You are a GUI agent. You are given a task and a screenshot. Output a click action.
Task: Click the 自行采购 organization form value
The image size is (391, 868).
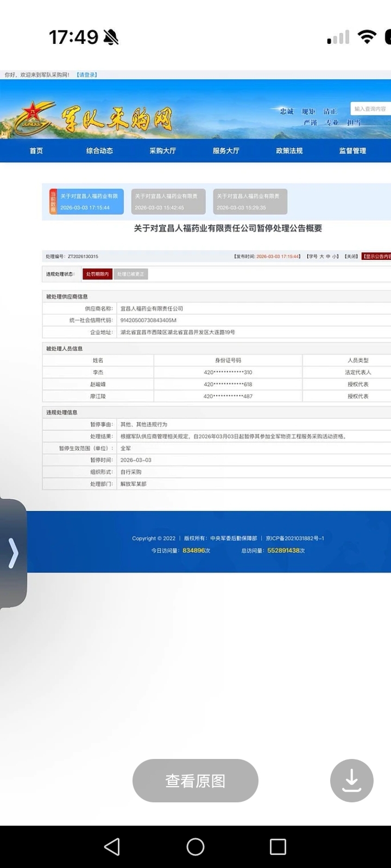[131, 472]
